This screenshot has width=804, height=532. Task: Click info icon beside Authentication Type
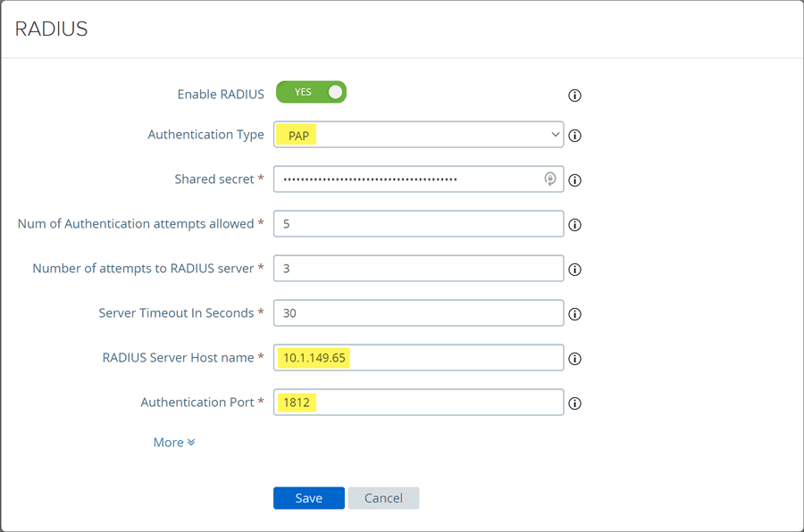[574, 137]
